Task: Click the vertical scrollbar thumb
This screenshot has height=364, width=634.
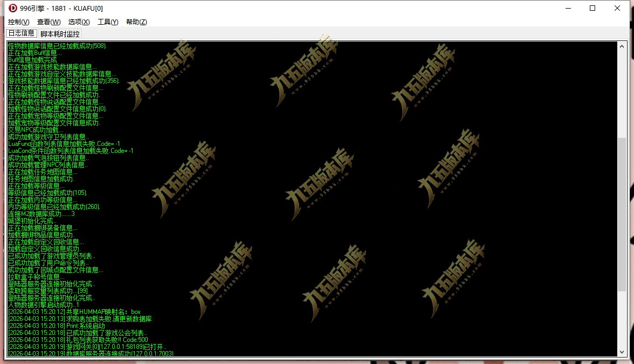Action: pyautogui.click(x=622, y=214)
